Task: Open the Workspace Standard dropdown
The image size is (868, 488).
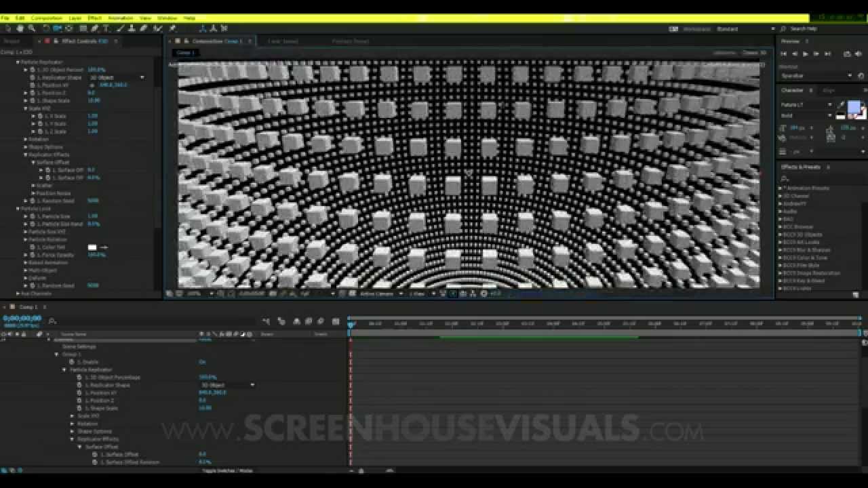Action: coord(746,29)
